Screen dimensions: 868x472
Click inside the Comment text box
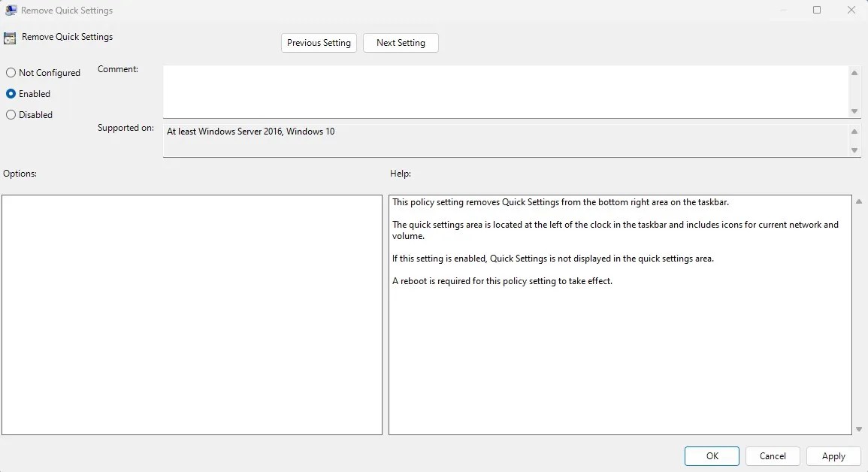(506, 91)
